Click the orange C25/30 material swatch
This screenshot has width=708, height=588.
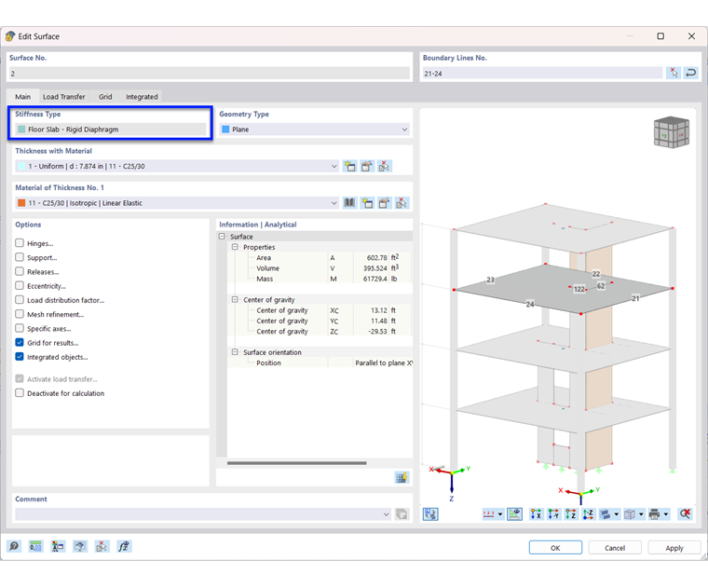[21, 203]
